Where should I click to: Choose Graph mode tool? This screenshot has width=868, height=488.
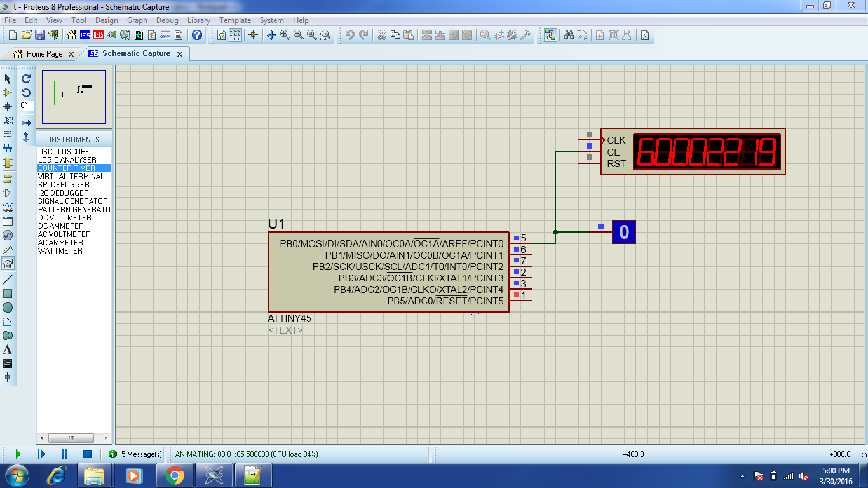coord(8,207)
